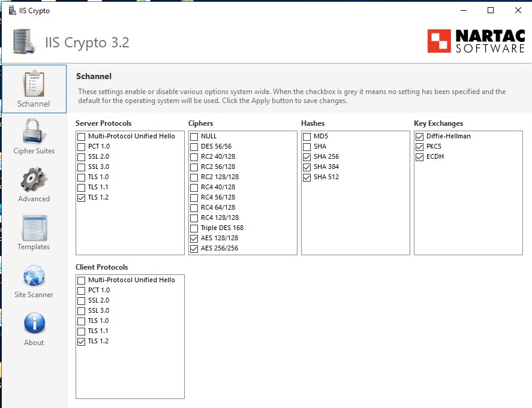
Task: Toggle the RC4 56/128 cipher checkbox
Action: click(x=194, y=198)
